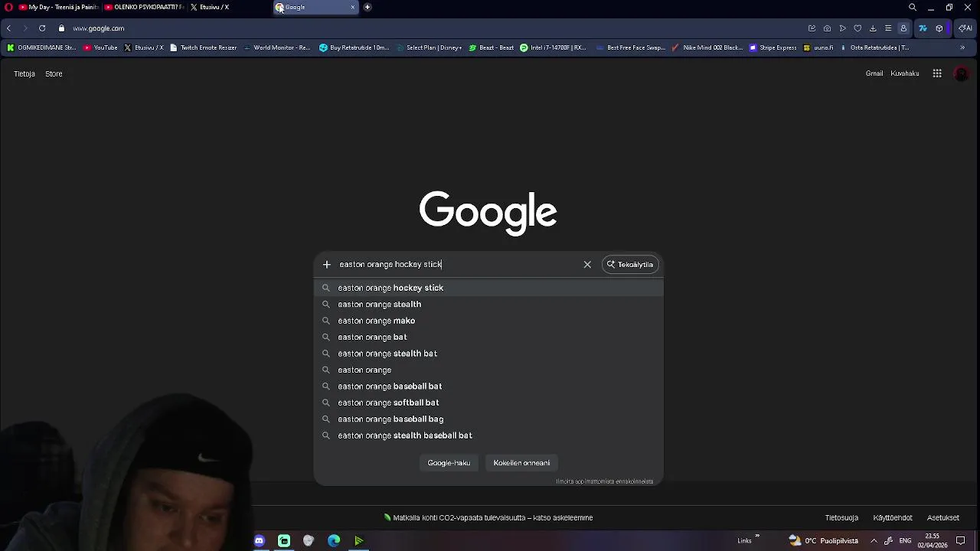This screenshot has height=551, width=980.
Task: Open the Nike Mind 002 Black bookmark
Action: tap(707, 47)
